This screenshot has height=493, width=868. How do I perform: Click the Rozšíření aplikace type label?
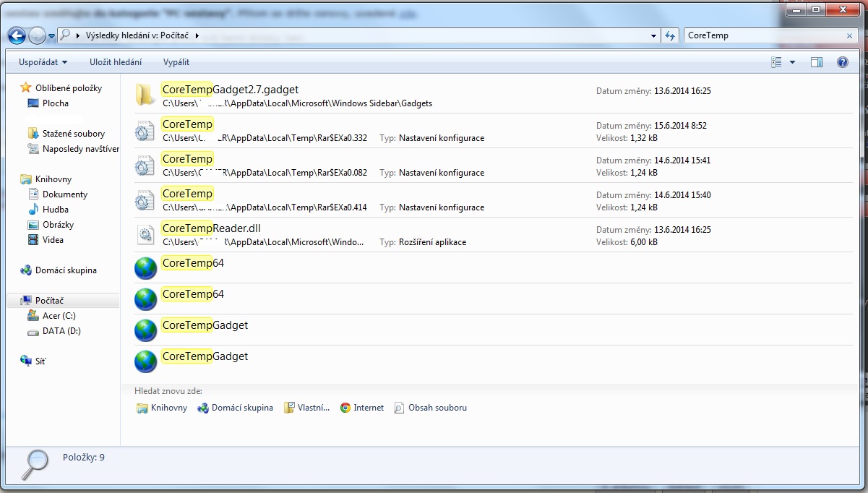click(x=432, y=242)
